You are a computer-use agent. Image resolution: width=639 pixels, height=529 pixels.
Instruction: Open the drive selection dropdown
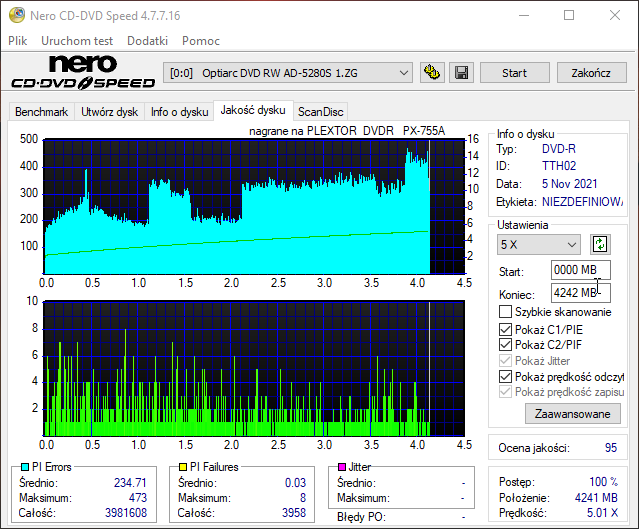pos(288,73)
